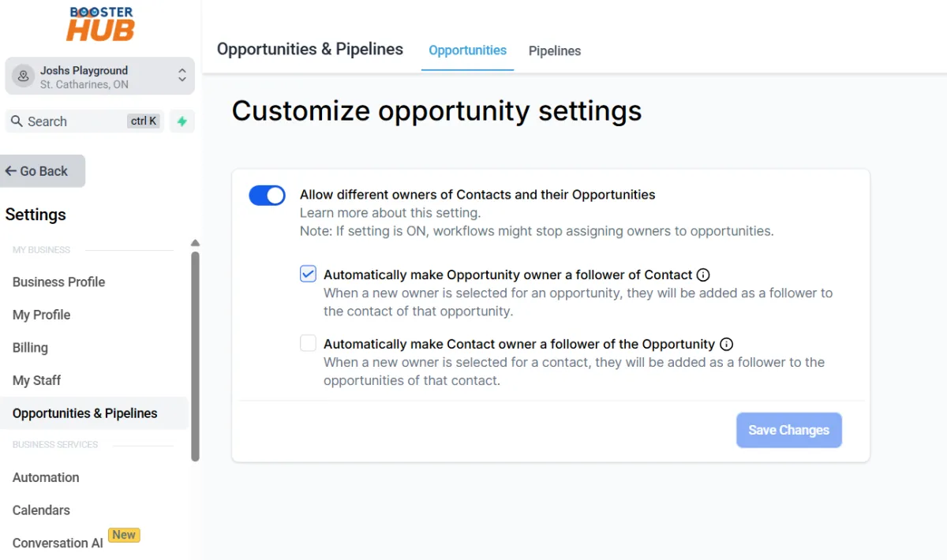Click the sidebar scroll up arrow
947x560 pixels.
(195, 243)
